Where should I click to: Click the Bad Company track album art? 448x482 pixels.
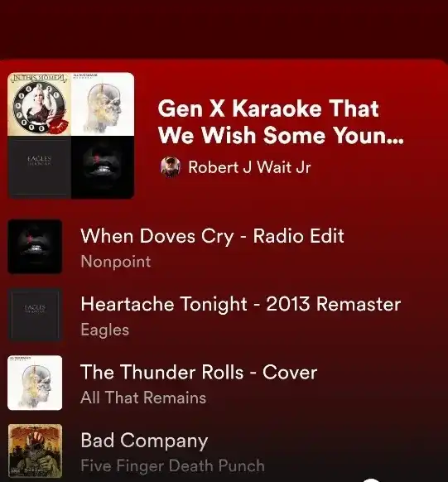(35, 451)
